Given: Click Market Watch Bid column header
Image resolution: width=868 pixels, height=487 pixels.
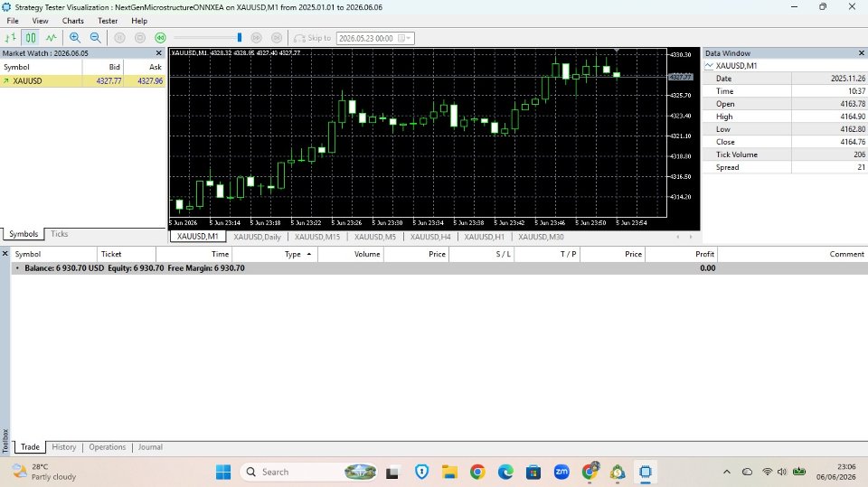Looking at the screenshot, I should pos(103,67).
